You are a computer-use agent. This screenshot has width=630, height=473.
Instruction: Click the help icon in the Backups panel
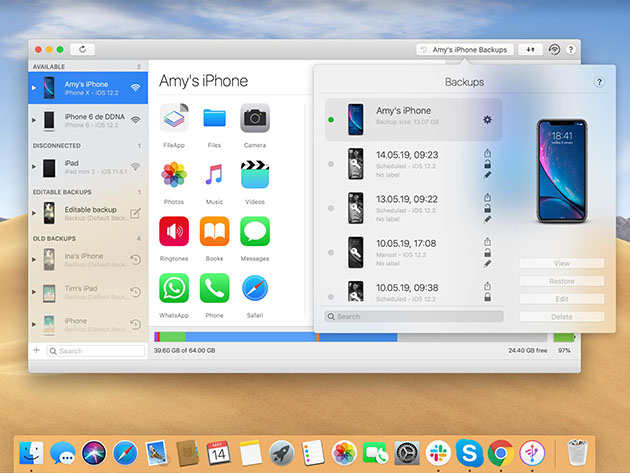point(599,82)
